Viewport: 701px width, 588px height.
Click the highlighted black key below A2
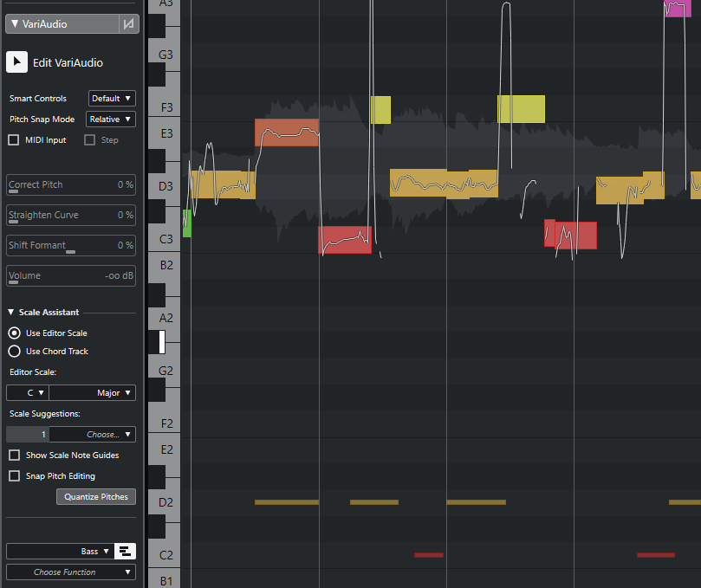click(157, 342)
